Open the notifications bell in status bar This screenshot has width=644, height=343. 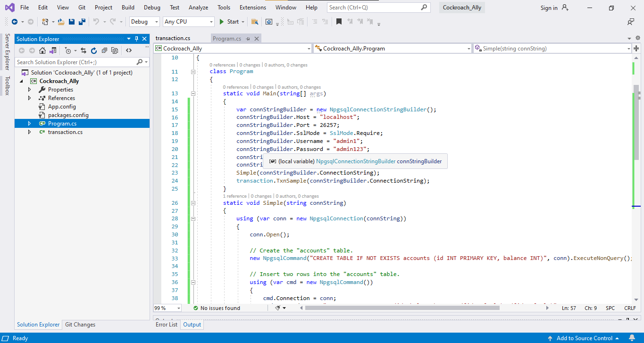[x=632, y=338]
